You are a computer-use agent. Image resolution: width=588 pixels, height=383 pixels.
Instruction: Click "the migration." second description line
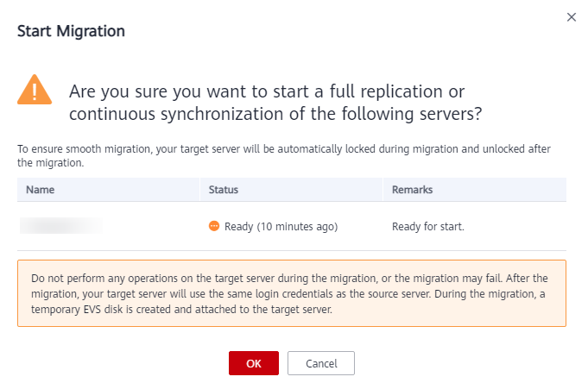50,162
